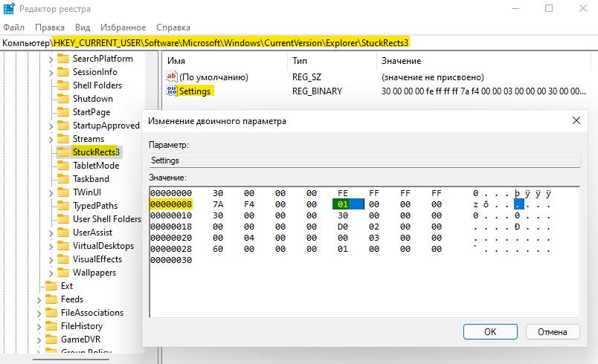This screenshot has width=598, height=364.
Task: Click the TabletMode folder icon
Action: (63, 166)
